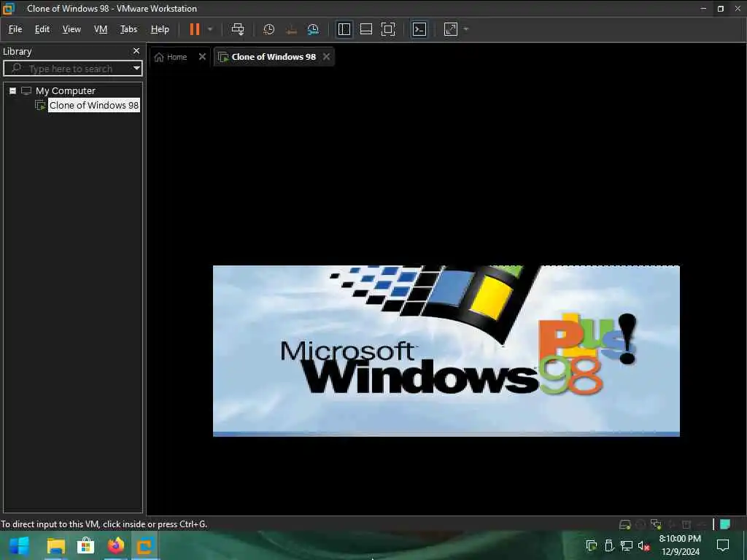This screenshot has height=560, width=747.
Task: Click the muted volume tray icon
Action: point(644,545)
